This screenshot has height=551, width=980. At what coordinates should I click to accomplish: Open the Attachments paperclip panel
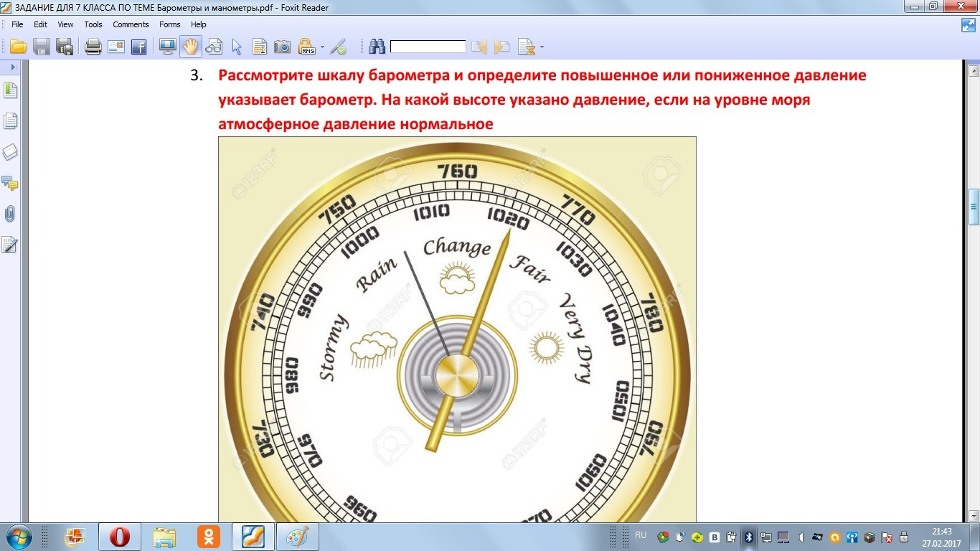pyautogui.click(x=11, y=213)
